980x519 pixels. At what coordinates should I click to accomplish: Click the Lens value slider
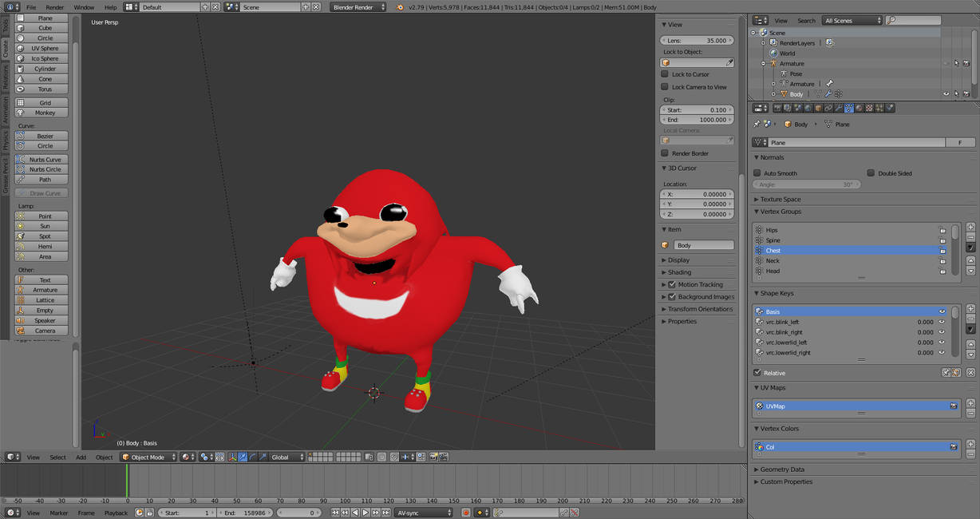[x=697, y=40]
